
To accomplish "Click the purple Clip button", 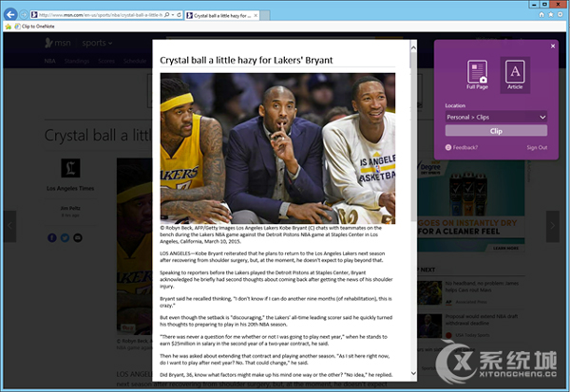I will coord(496,131).
